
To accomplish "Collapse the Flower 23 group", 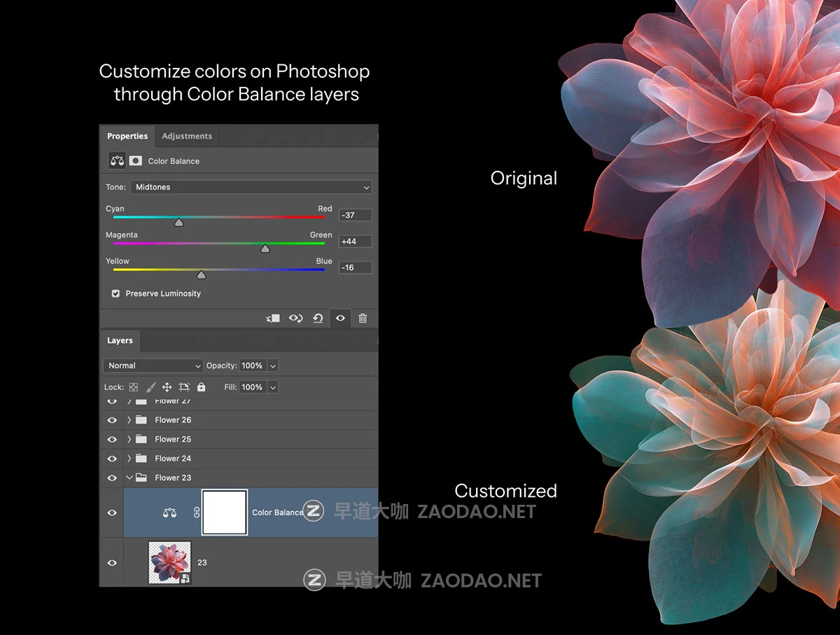I will [x=129, y=478].
